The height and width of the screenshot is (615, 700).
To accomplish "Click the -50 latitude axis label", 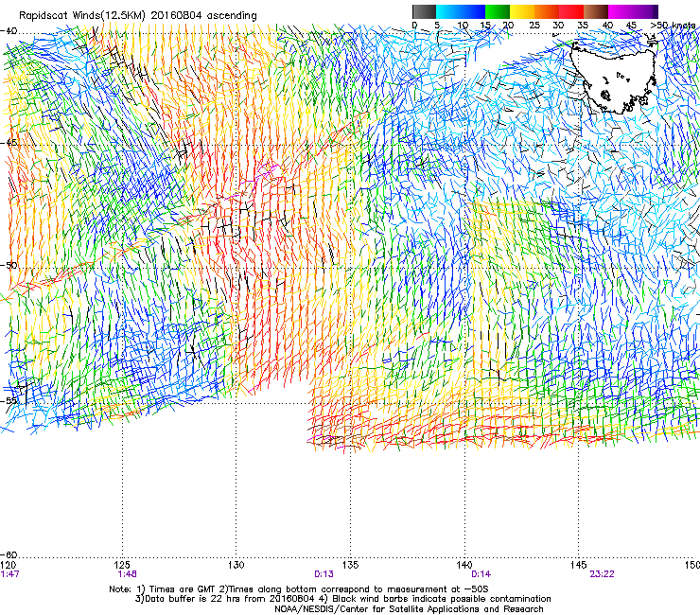I will click(x=9, y=265).
